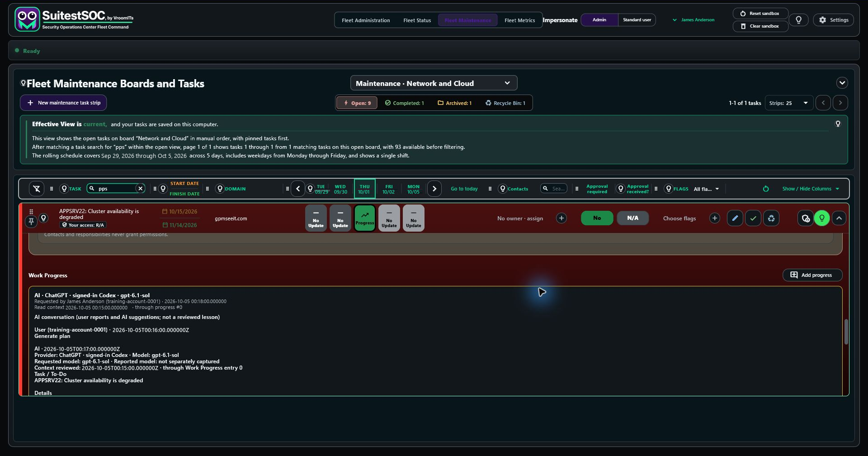Open the James Anderson user dropdown
This screenshot has width=868, height=456.
[693, 20]
